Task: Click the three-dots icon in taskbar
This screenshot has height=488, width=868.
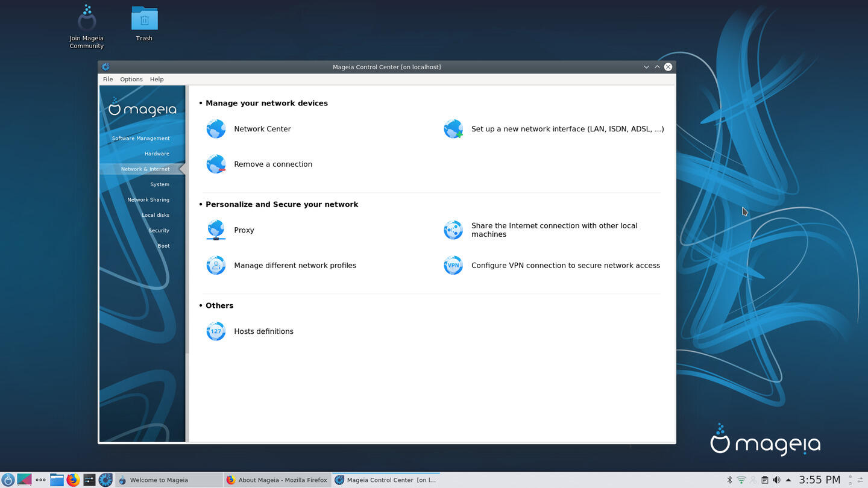Action: (x=40, y=480)
